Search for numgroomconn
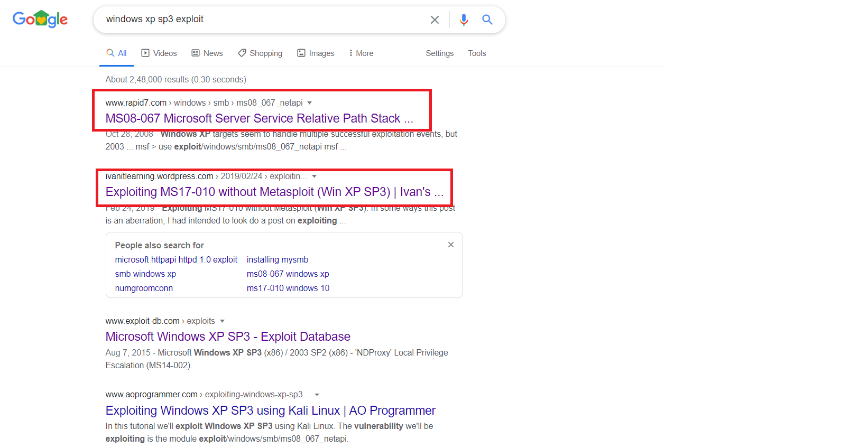Image resolution: width=868 pixels, height=448 pixels. coord(144,288)
